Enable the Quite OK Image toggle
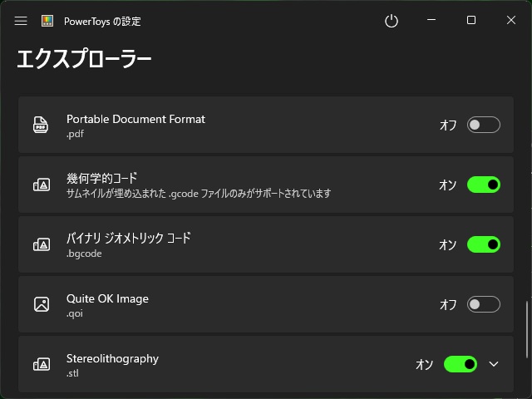Viewport: 532px width, 399px height. coord(484,304)
